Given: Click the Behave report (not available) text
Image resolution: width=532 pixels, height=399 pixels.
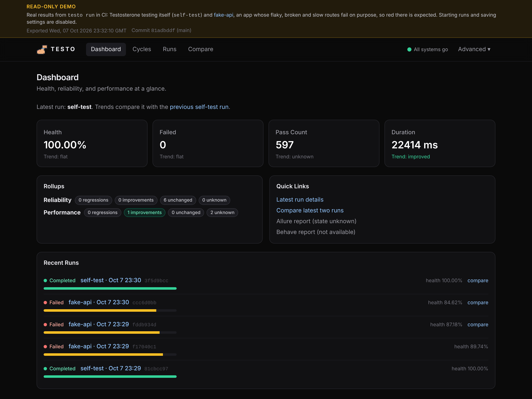Looking at the screenshot, I should 315,232.
